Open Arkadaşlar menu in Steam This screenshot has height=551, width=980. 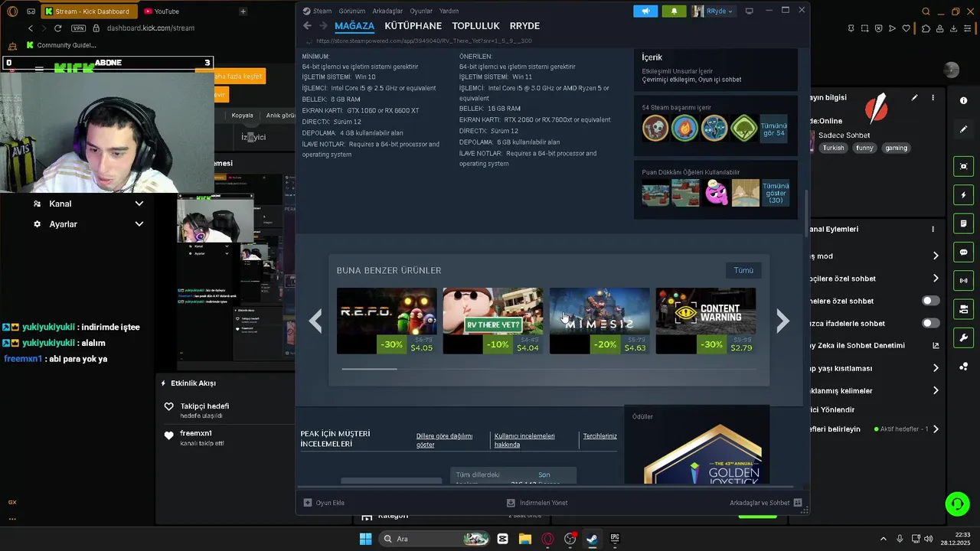point(387,11)
